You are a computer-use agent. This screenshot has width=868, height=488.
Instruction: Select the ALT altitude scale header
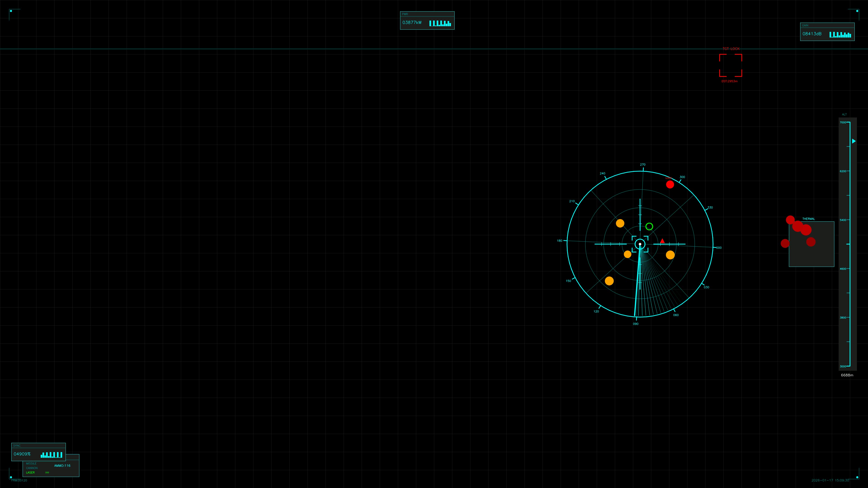pyautogui.click(x=844, y=114)
